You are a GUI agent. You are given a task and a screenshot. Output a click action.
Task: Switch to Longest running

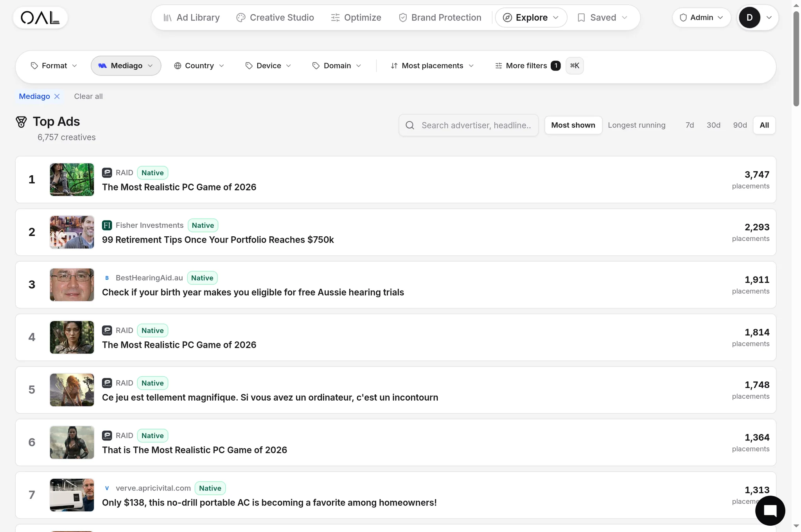[x=636, y=125]
